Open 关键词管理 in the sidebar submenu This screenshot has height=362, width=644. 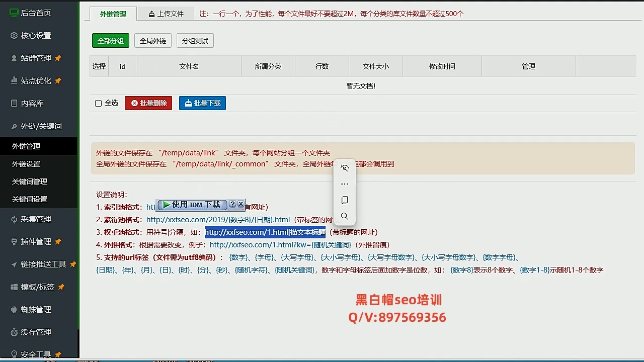pos(30,182)
